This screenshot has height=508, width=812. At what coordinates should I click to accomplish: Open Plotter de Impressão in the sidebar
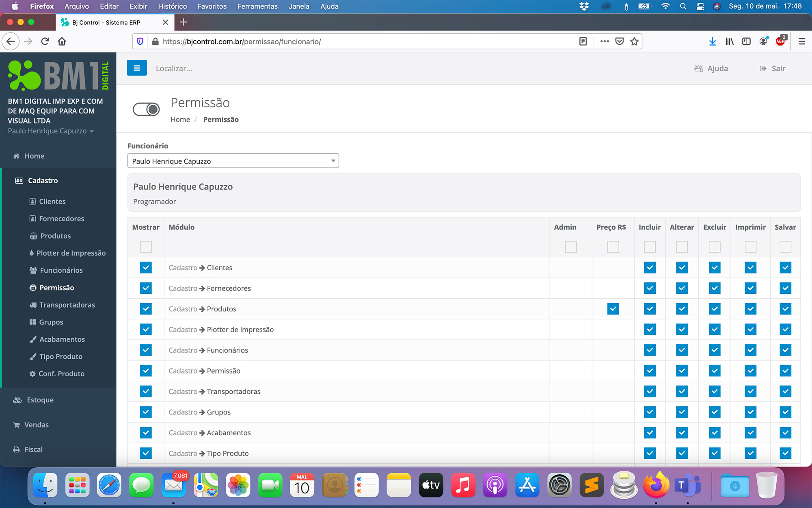tap(71, 253)
